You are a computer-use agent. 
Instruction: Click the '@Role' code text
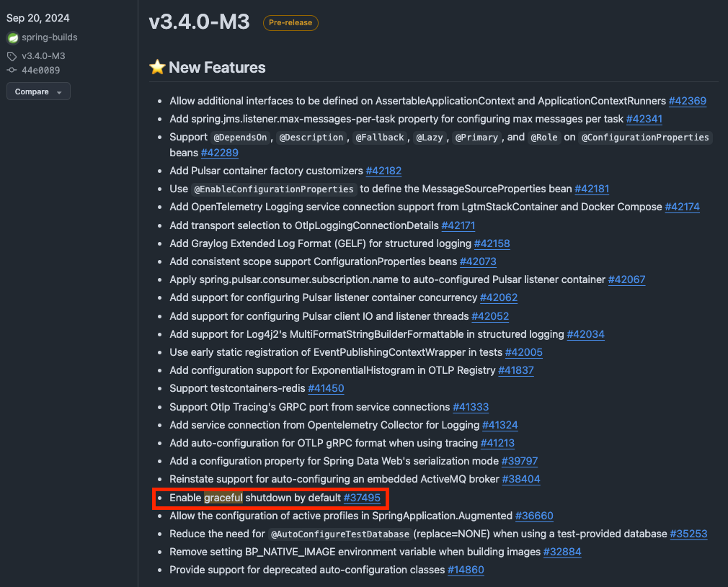(x=544, y=138)
